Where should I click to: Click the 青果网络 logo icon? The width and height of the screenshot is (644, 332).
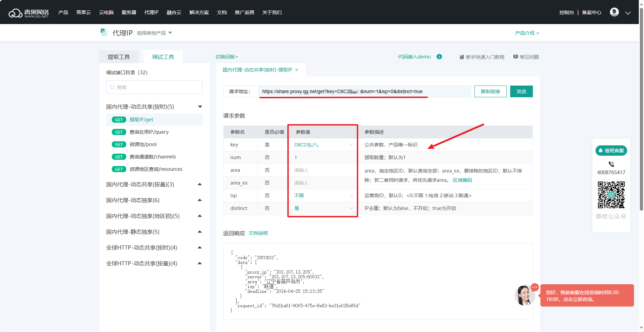coord(15,13)
